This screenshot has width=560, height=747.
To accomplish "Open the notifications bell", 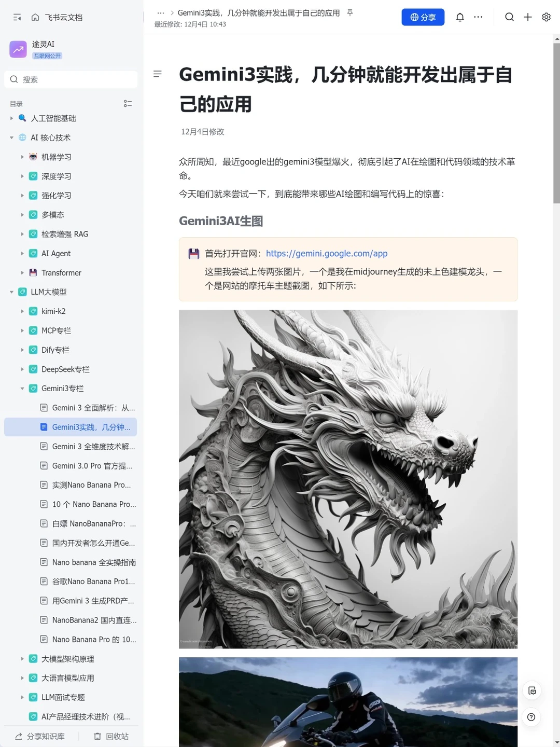I will pos(460,17).
